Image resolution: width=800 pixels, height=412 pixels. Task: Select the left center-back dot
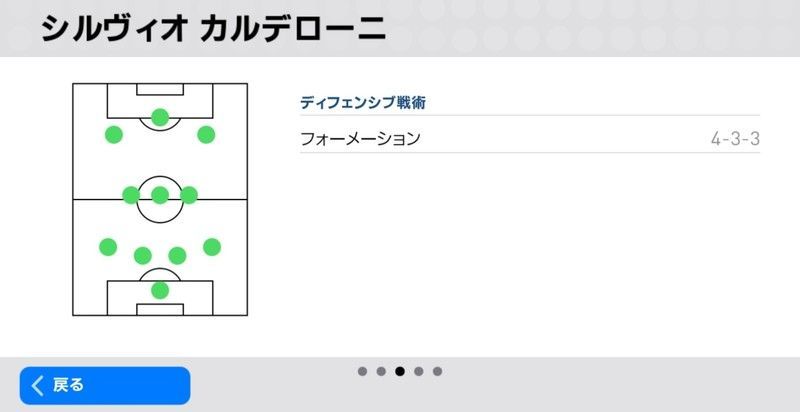click(143, 255)
